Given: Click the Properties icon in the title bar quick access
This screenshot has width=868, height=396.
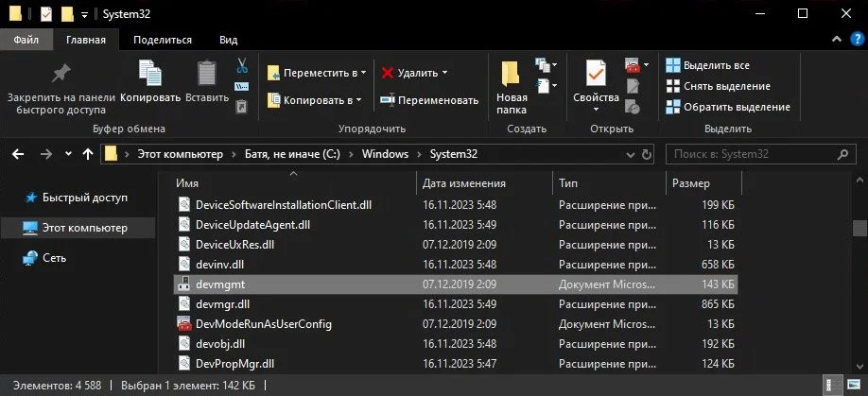Looking at the screenshot, I should pyautogui.click(x=46, y=14).
